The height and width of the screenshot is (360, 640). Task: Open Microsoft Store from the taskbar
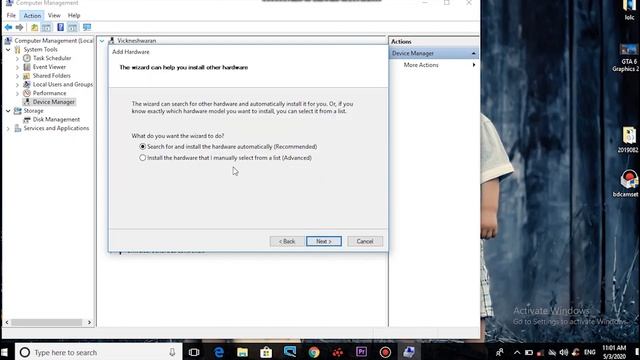tap(266, 352)
